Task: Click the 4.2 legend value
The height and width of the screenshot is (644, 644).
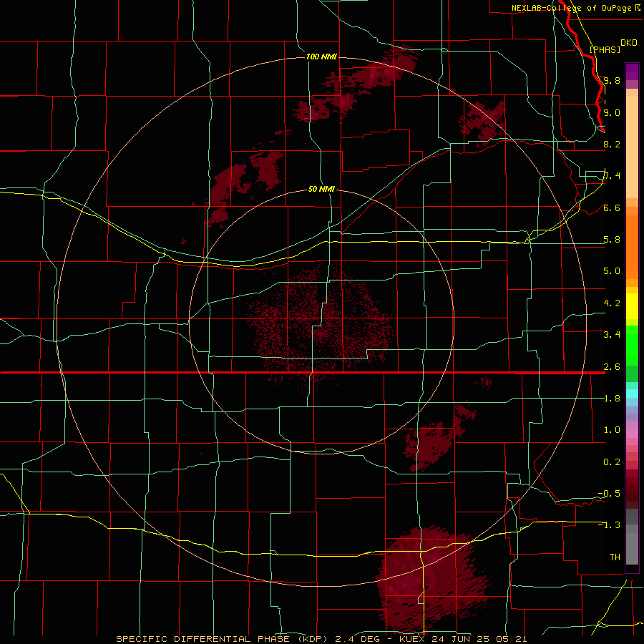Action: pos(612,303)
